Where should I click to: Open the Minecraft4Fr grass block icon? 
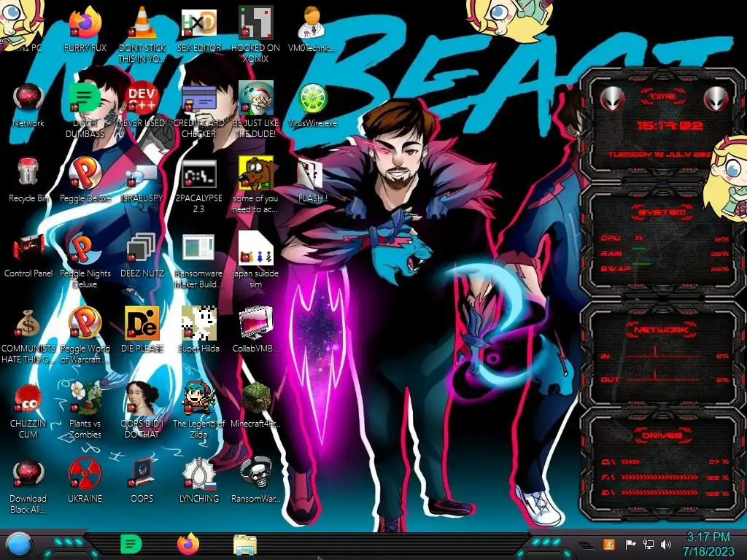(x=256, y=397)
